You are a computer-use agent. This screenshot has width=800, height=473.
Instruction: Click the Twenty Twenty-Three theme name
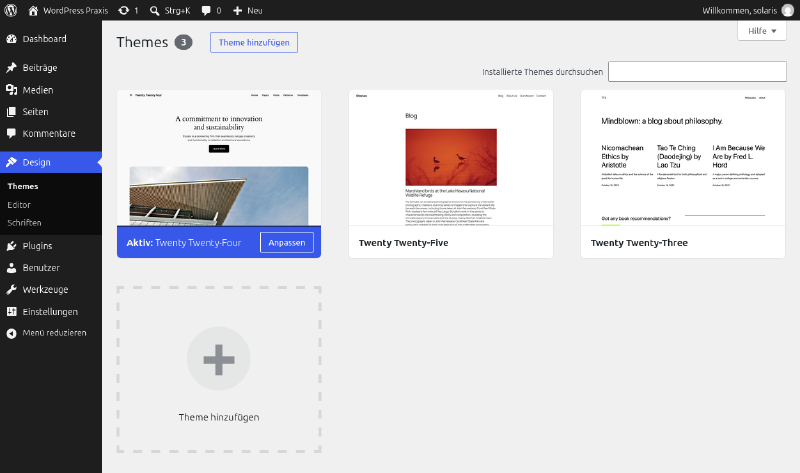[639, 243]
